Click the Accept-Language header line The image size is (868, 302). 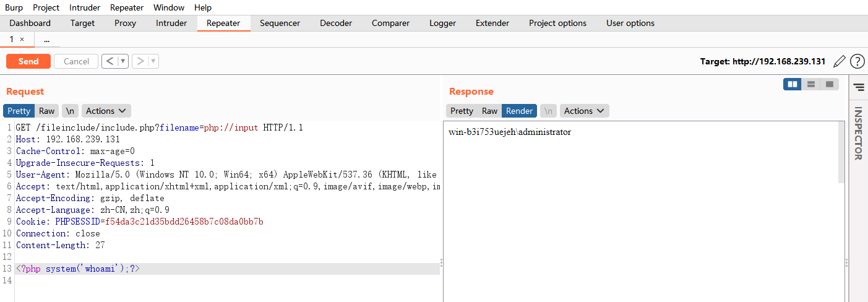tap(93, 210)
